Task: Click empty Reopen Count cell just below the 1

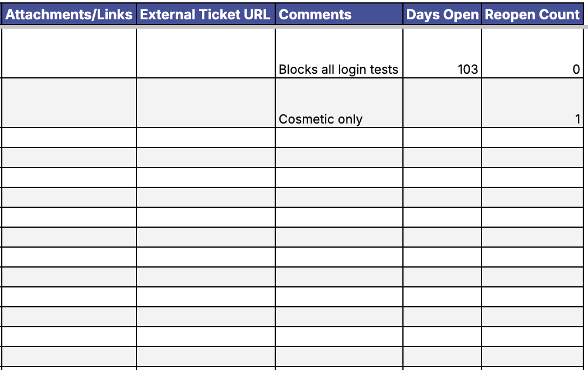Action: coord(532,138)
